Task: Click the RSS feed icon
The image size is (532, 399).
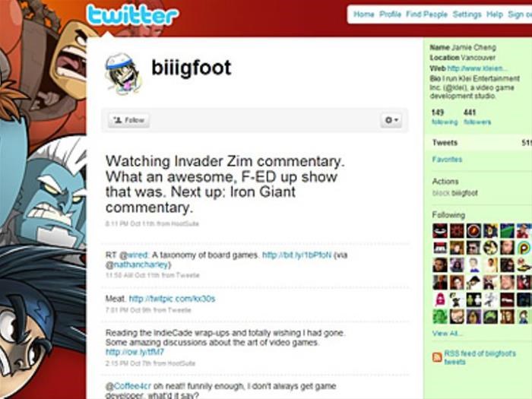Action: [437, 357]
